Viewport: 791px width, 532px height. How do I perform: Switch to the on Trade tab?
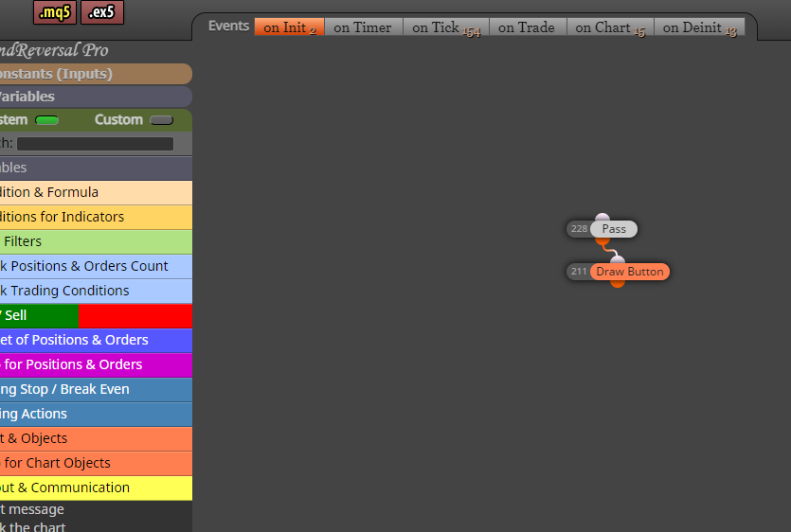pyautogui.click(x=528, y=27)
